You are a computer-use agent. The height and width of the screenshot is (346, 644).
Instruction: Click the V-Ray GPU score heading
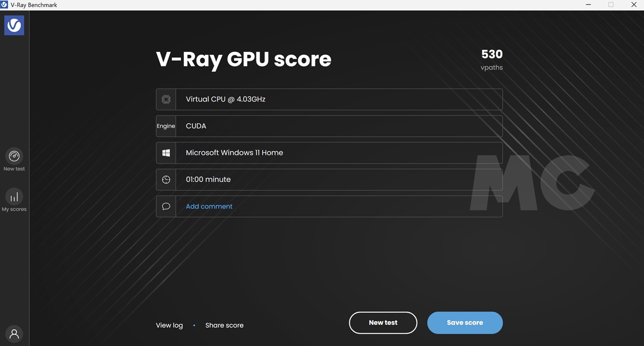click(244, 59)
